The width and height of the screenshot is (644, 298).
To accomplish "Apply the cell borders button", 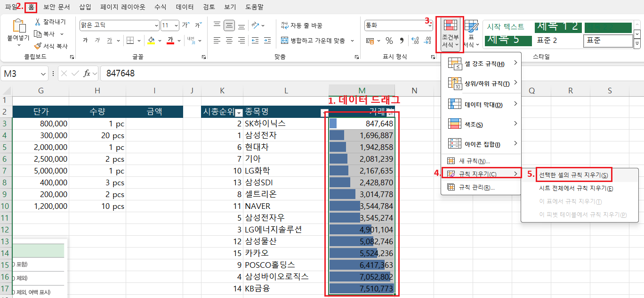I will [x=130, y=41].
